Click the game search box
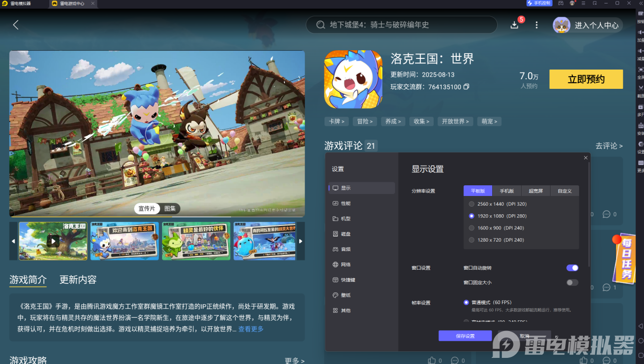This screenshot has width=644, height=364. (x=401, y=25)
